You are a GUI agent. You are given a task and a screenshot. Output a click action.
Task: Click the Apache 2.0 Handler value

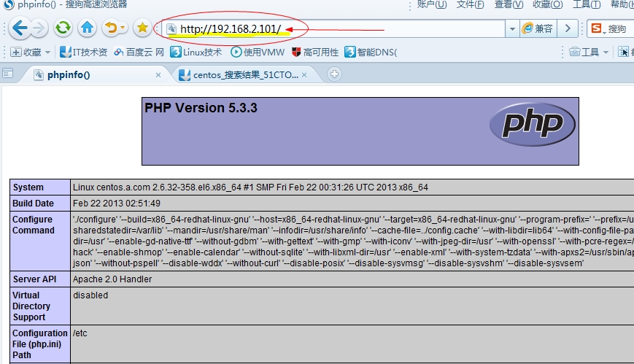point(112,279)
